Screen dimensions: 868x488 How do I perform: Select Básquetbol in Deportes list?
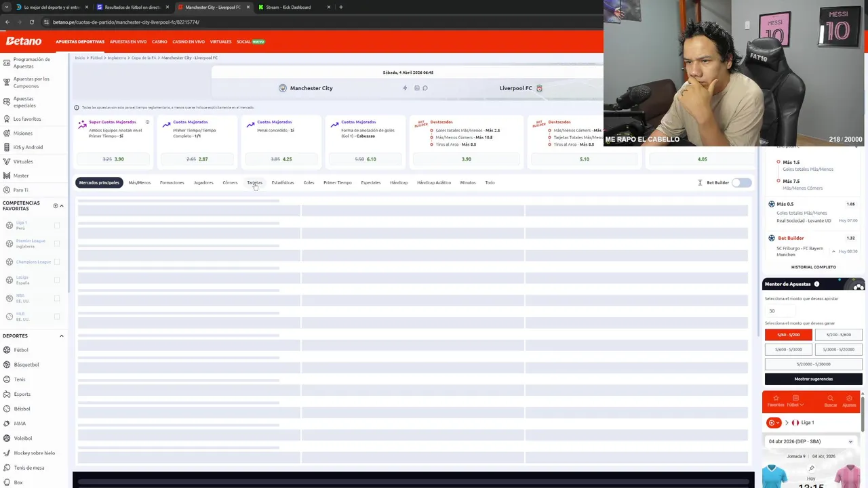26,365
